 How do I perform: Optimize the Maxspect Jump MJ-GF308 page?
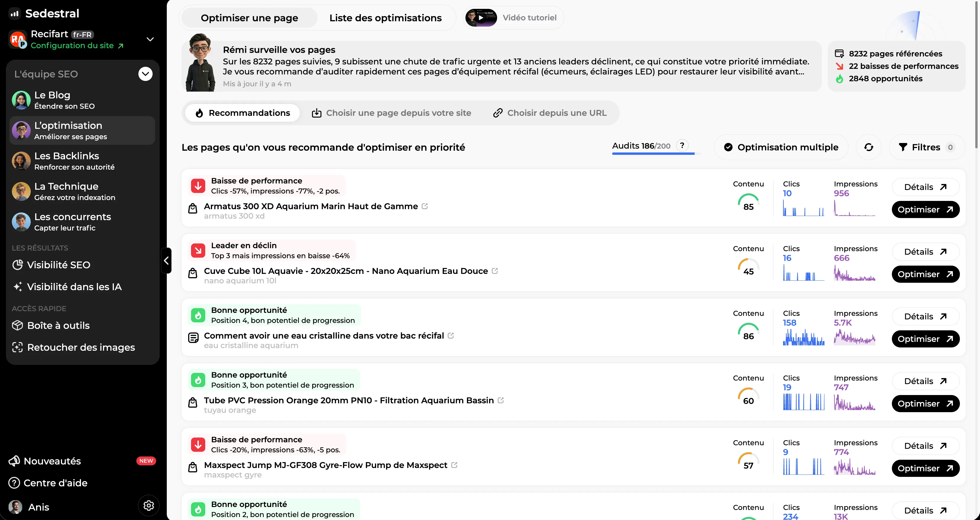click(x=926, y=468)
